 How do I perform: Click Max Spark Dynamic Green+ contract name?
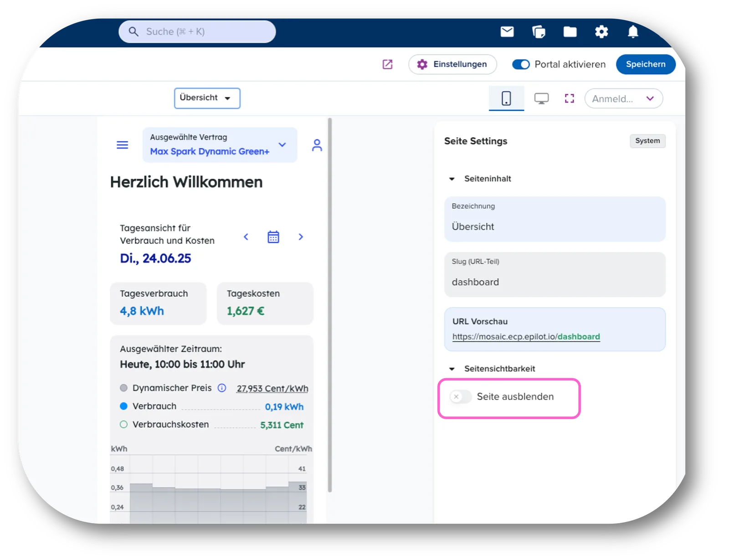(210, 152)
